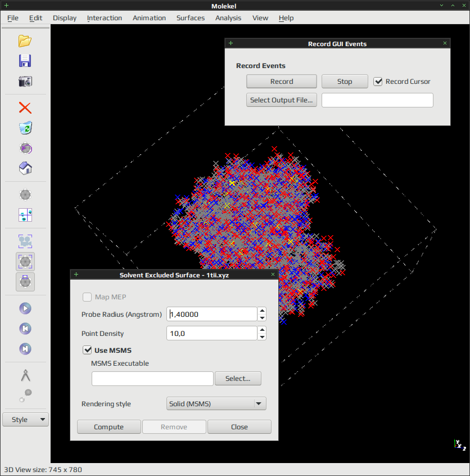Click the Point Density value field

tap(212, 333)
